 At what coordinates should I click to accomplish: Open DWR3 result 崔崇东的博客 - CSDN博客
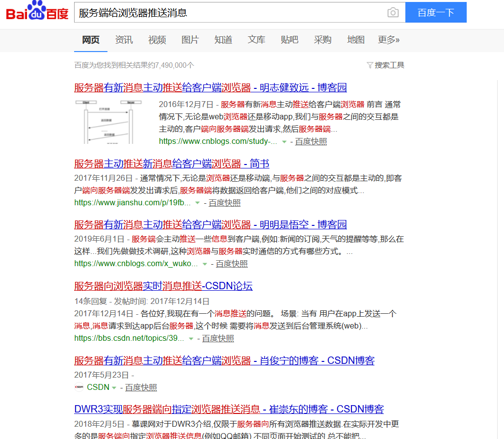[x=229, y=409]
